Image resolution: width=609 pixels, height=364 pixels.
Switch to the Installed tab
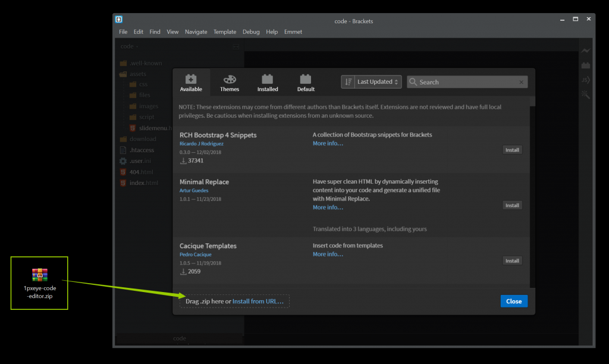(268, 83)
